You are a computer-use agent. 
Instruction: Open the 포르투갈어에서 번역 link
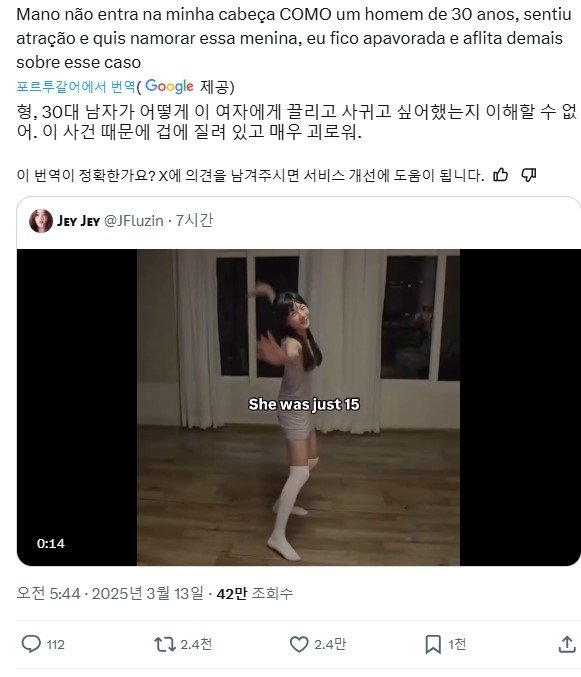click(x=76, y=87)
